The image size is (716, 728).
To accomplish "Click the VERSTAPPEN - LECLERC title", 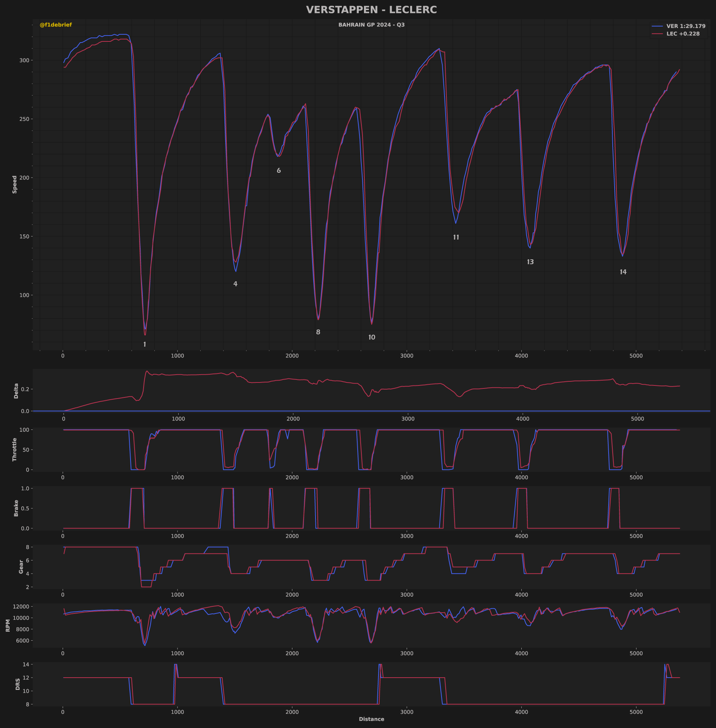I will [x=371, y=10].
